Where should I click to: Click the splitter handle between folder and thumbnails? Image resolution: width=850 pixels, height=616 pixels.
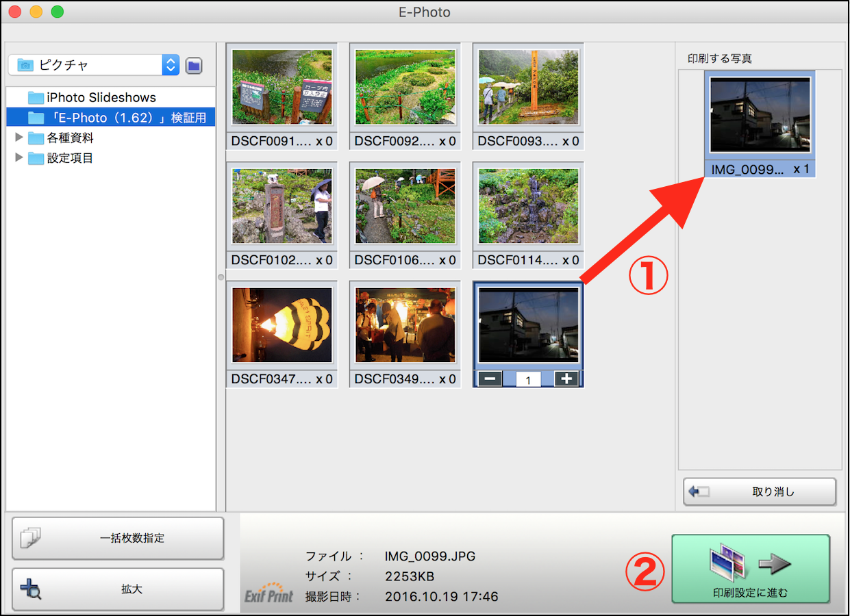point(221,277)
